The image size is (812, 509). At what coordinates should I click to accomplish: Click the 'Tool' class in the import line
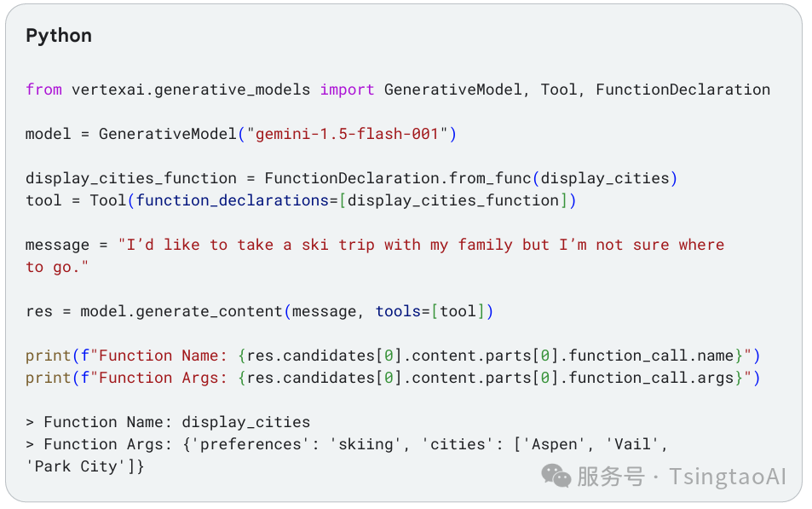click(558, 90)
